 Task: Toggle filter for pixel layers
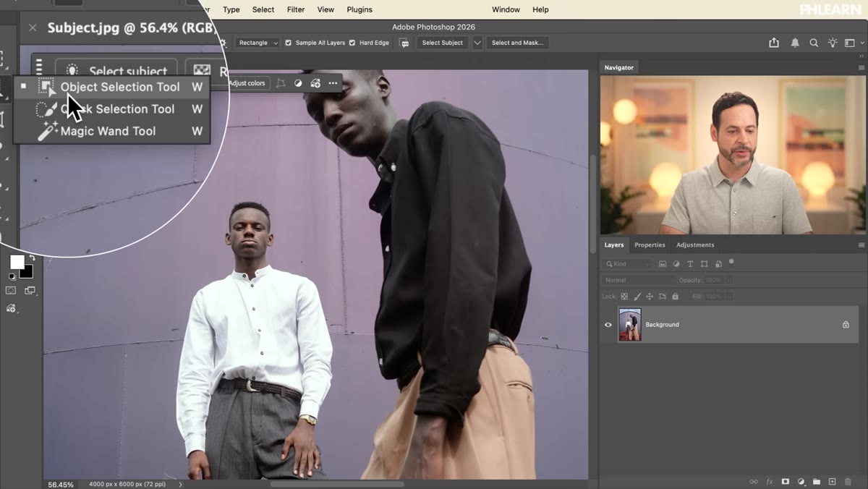[662, 264]
